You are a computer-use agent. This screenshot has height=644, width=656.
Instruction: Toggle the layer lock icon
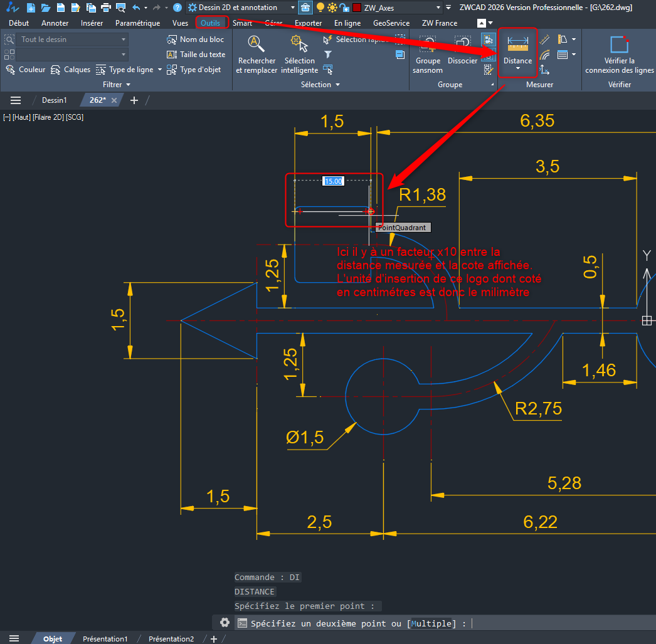344,8
